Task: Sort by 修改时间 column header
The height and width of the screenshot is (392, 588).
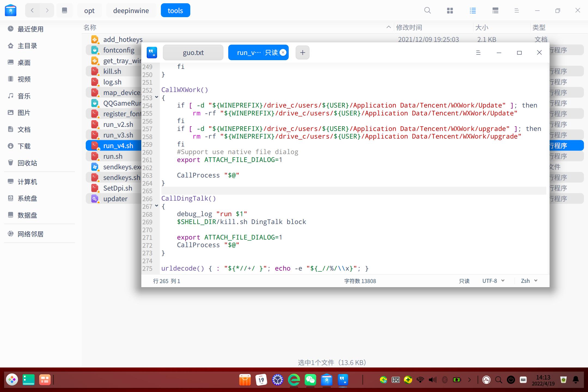Action: coord(409,27)
